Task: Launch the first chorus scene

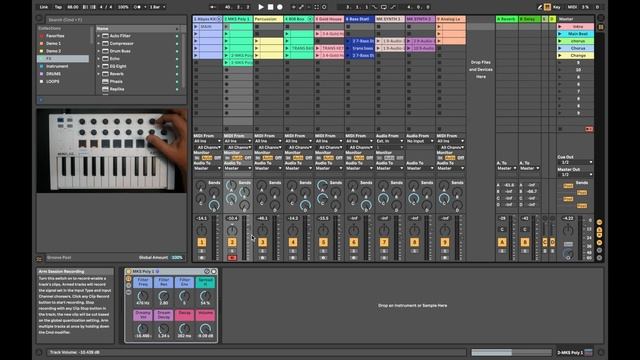Action: pyautogui.click(x=560, y=41)
